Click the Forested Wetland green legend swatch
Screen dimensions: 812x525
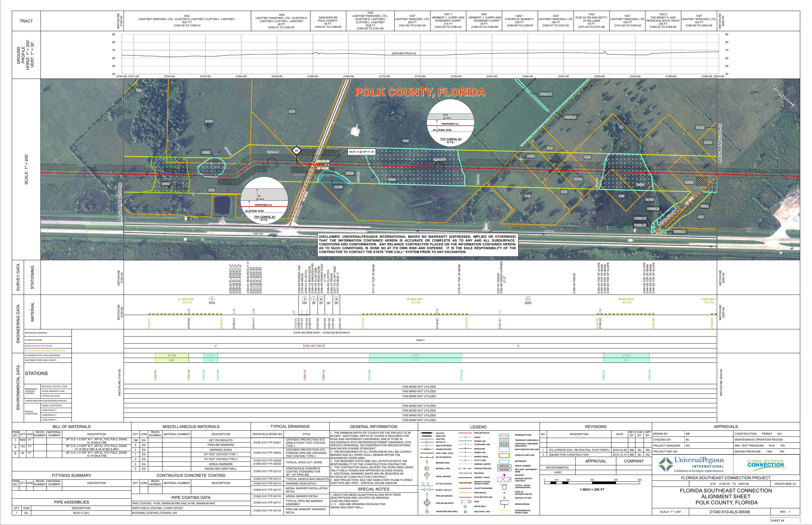(x=504, y=455)
